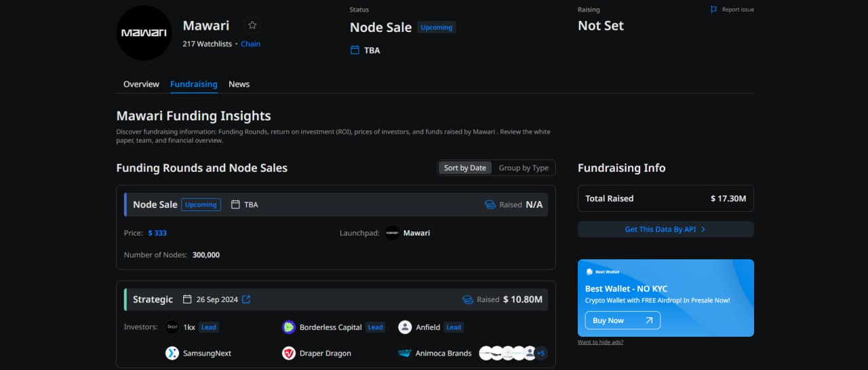Open the News tab
Viewport: 868px width, 370px height.
pos(239,84)
